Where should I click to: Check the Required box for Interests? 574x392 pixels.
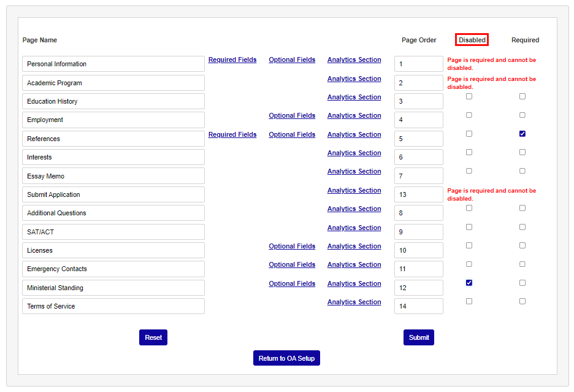[522, 152]
